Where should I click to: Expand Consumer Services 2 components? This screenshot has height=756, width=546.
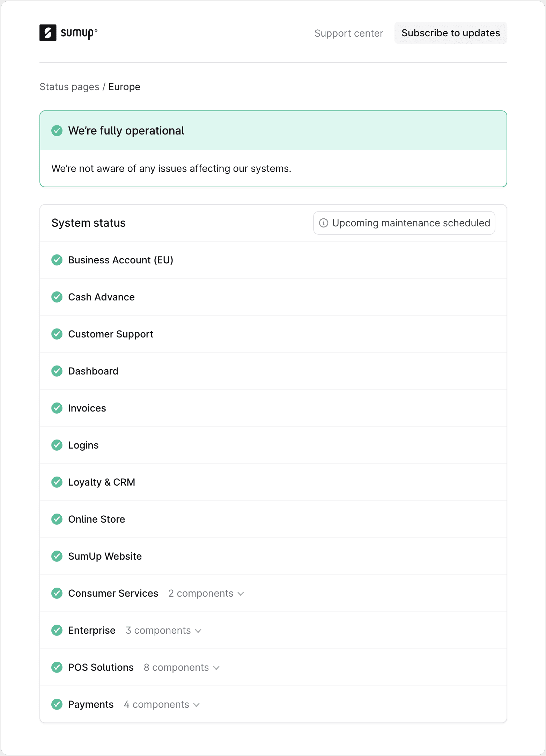coord(206,594)
